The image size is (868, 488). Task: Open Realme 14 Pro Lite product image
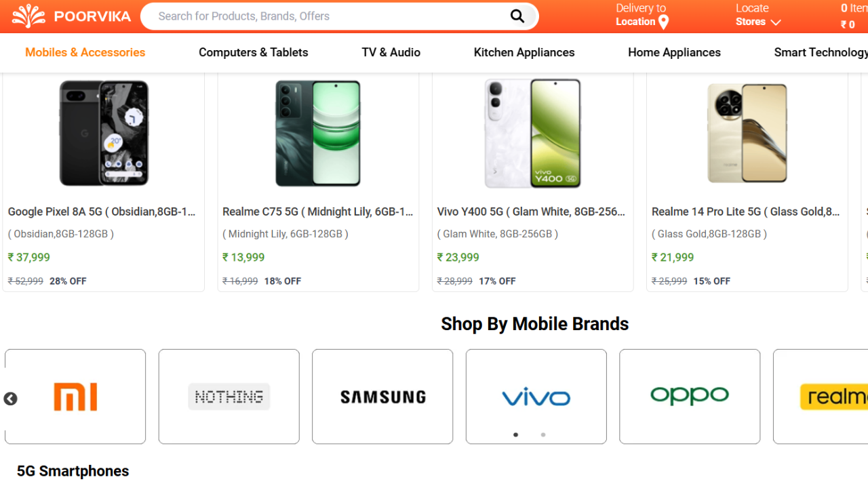point(747,133)
